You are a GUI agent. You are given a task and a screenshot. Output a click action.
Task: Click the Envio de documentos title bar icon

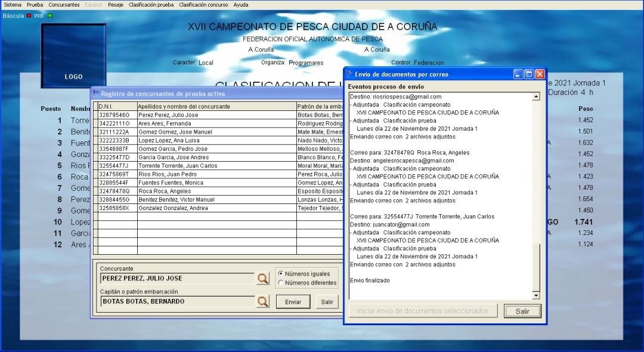click(x=349, y=74)
